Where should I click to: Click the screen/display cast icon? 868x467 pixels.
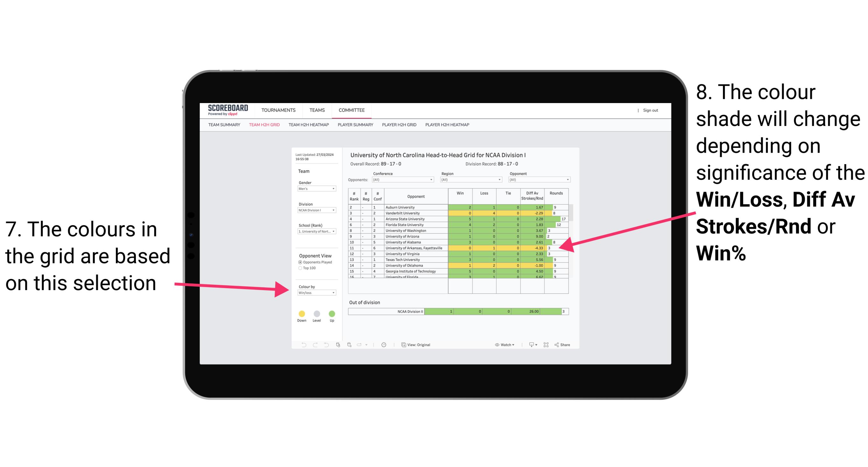pos(529,345)
